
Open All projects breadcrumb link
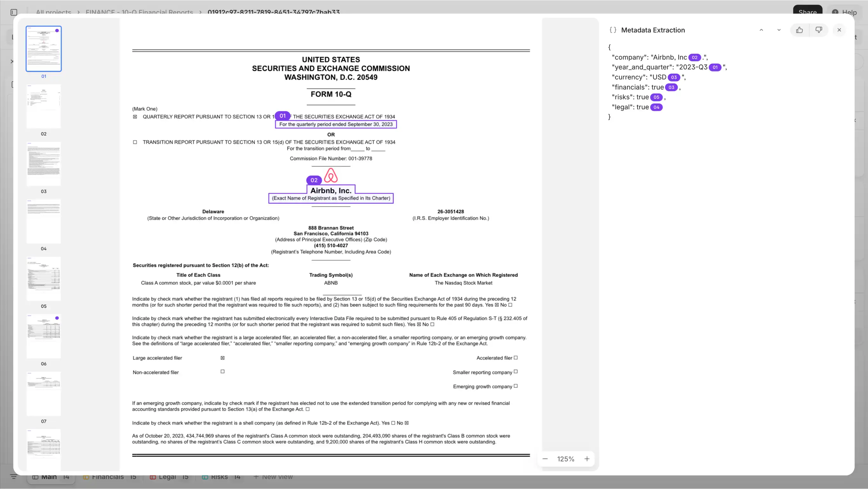pyautogui.click(x=54, y=12)
